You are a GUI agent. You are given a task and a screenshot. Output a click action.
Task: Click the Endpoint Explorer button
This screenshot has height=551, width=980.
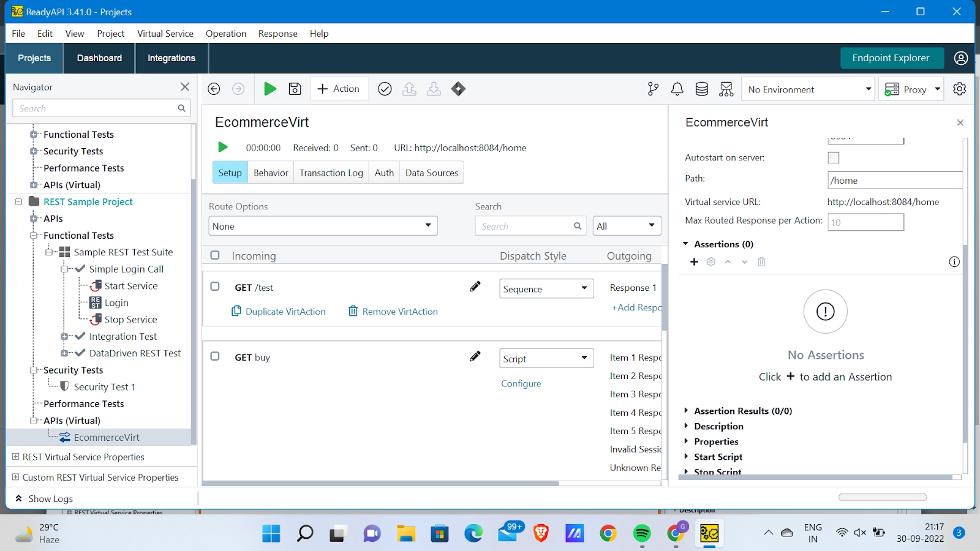(x=891, y=58)
